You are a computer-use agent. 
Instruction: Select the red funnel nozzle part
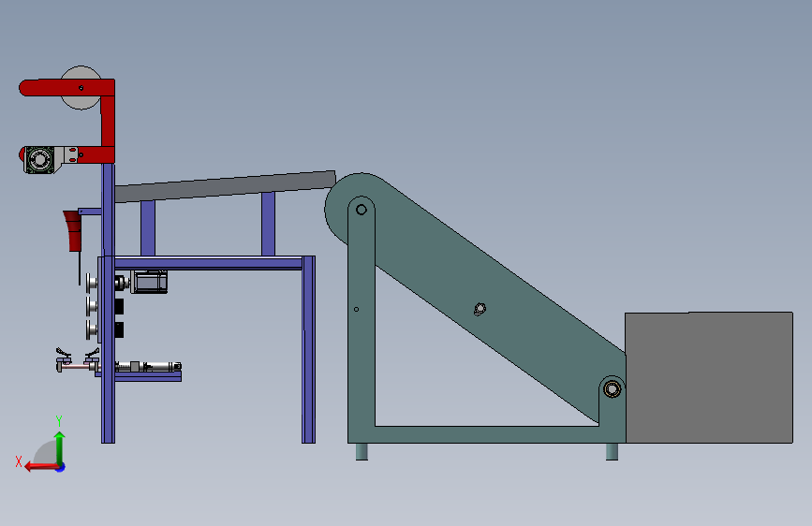(x=73, y=230)
